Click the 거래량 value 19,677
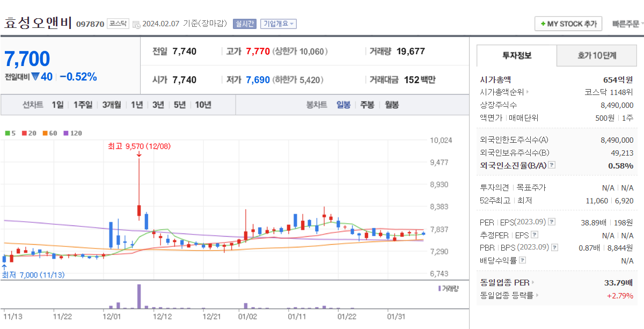 coord(411,52)
